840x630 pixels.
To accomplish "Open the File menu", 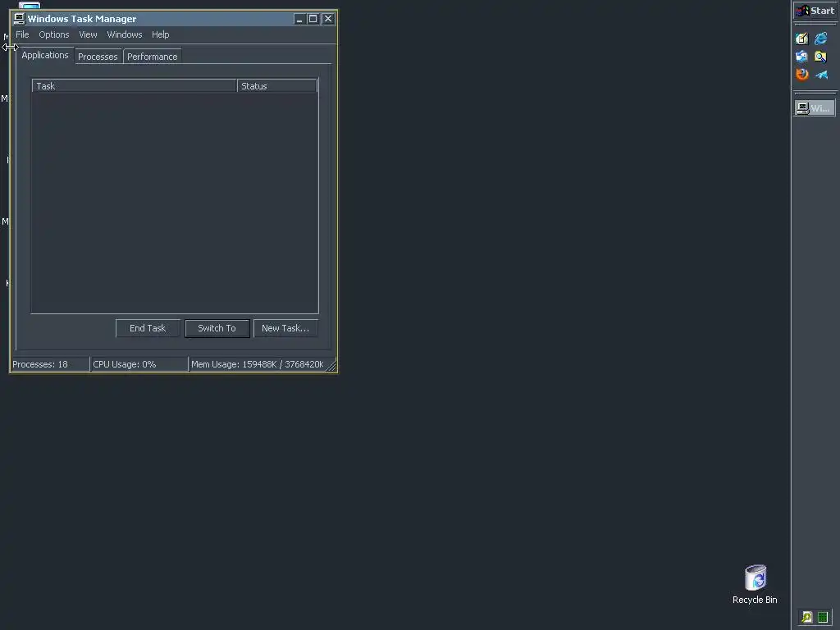I will [x=22, y=34].
